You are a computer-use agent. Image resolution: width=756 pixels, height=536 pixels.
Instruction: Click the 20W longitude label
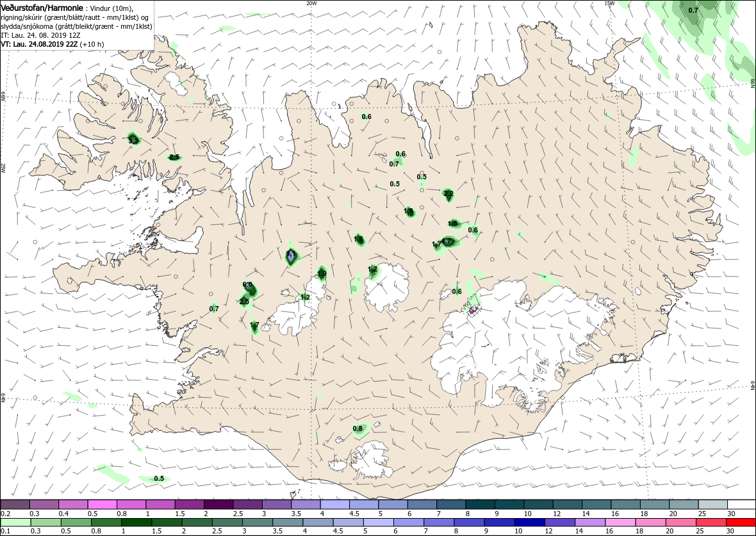pyautogui.click(x=311, y=3)
